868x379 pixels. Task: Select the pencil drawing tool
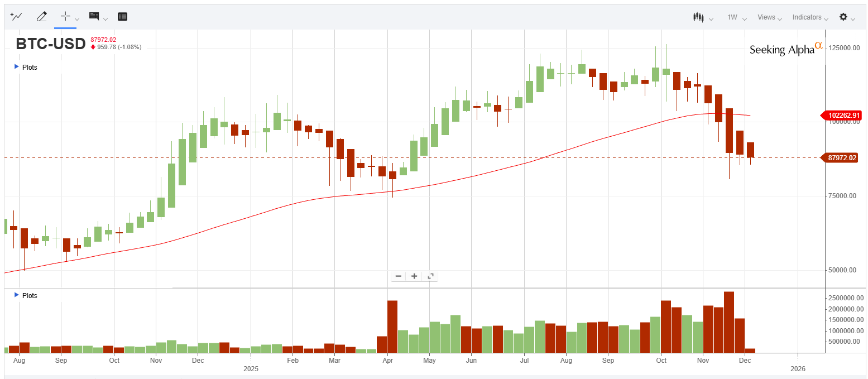click(x=41, y=17)
